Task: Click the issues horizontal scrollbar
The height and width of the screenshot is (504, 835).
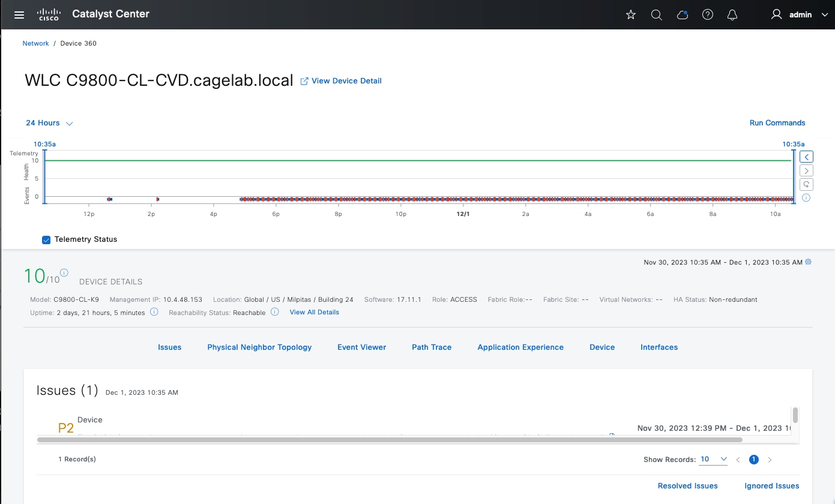Action: pyautogui.click(x=390, y=440)
